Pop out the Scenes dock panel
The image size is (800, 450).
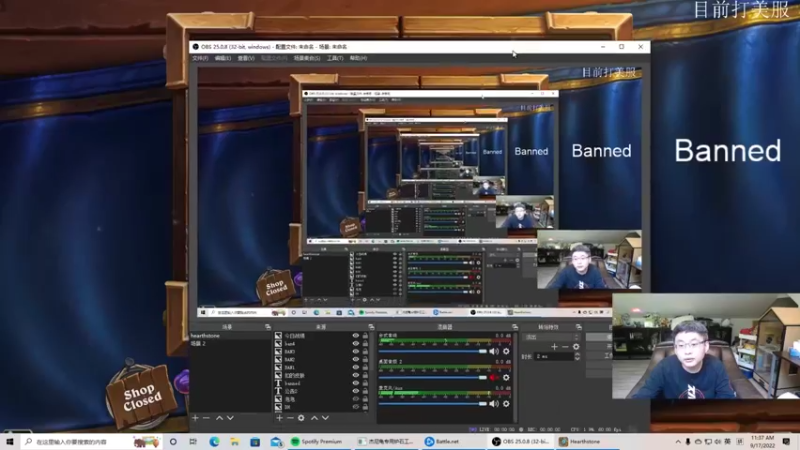coord(268,327)
